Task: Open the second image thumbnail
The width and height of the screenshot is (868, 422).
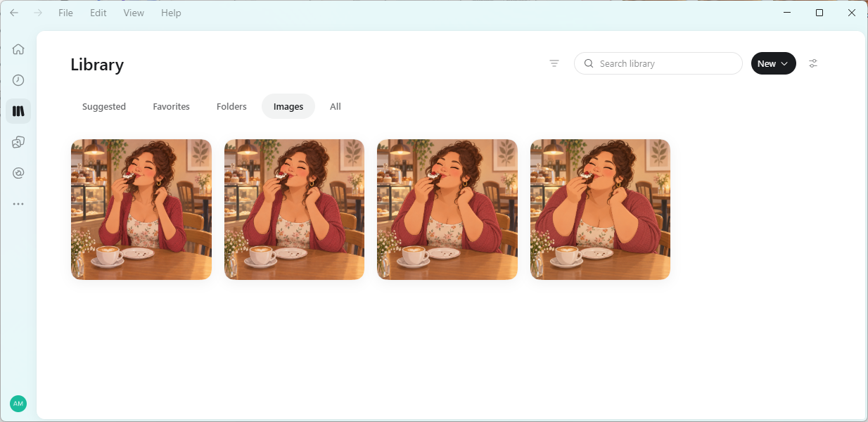Action: coord(294,210)
